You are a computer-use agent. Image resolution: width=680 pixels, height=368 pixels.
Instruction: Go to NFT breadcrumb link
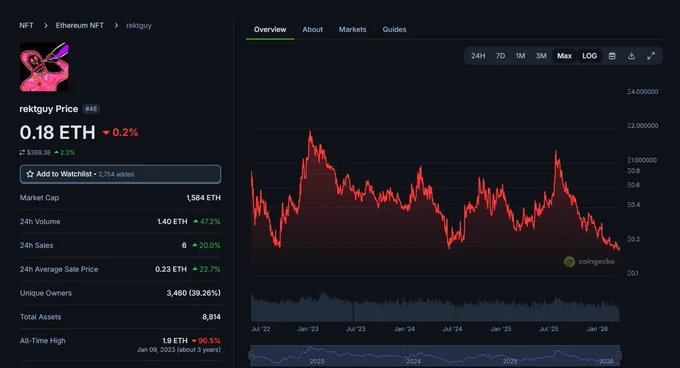pyautogui.click(x=26, y=26)
